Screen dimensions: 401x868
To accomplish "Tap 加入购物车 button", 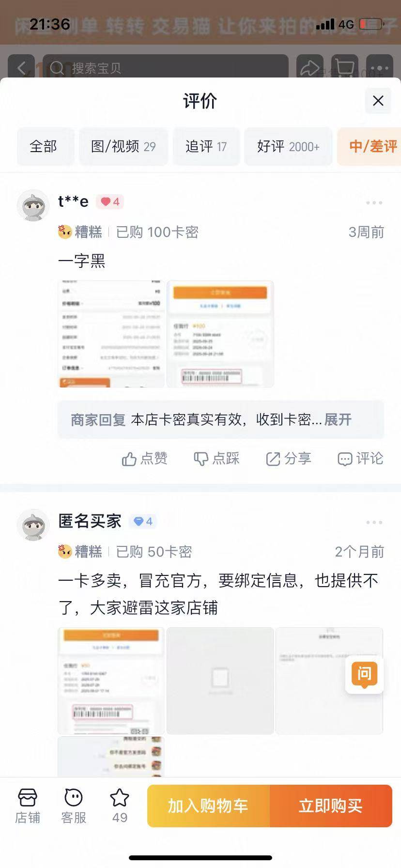I will (208, 806).
